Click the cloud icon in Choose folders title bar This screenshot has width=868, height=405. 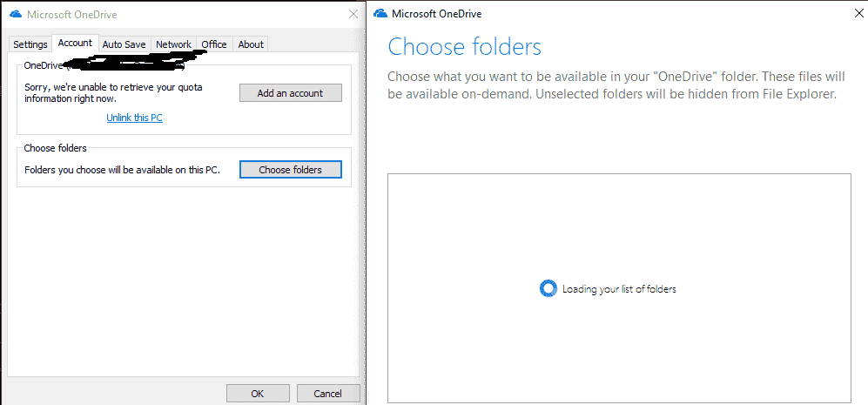tap(380, 14)
